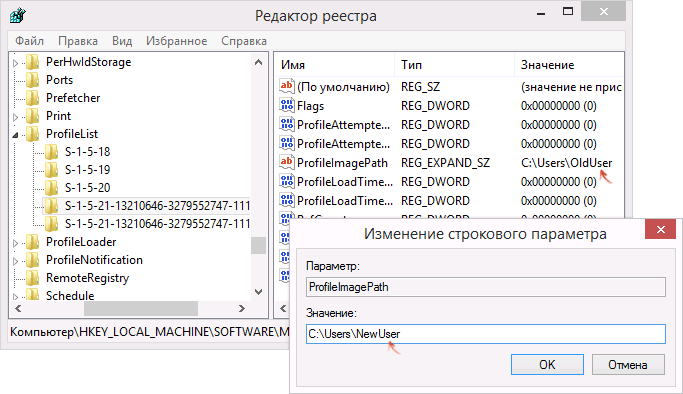Select the Ports tree item label

(59, 80)
